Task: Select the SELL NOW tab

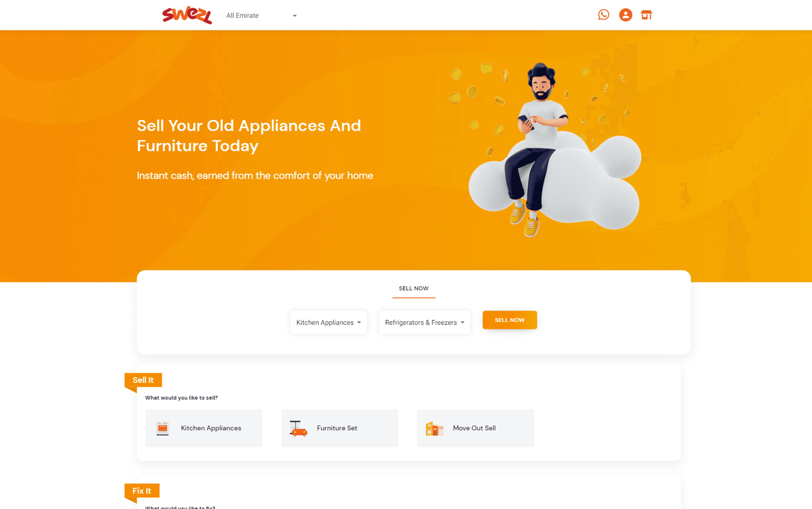Action: tap(414, 288)
